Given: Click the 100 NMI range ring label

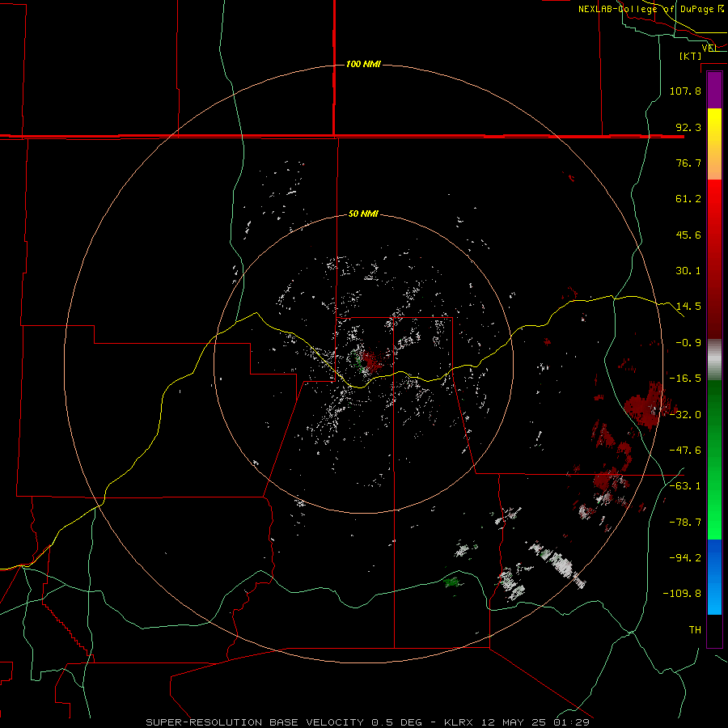Looking at the screenshot, I should click(363, 64).
